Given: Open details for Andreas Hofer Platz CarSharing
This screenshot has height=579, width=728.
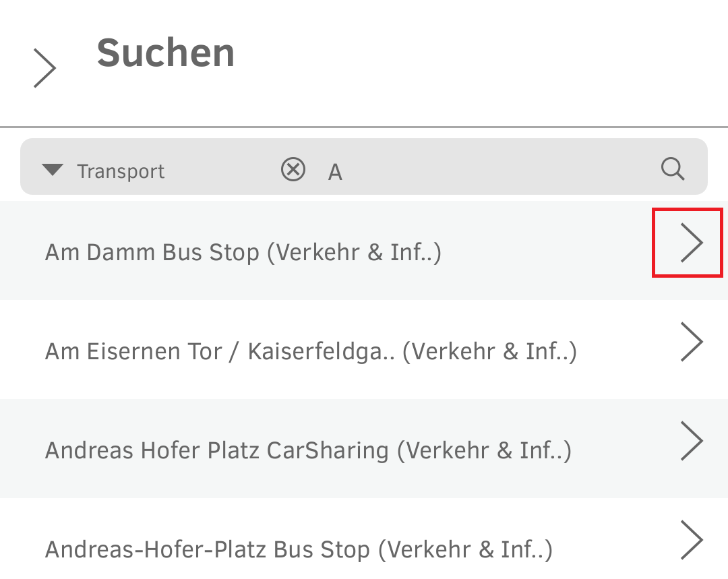Looking at the screenshot, I should [692, 440].
